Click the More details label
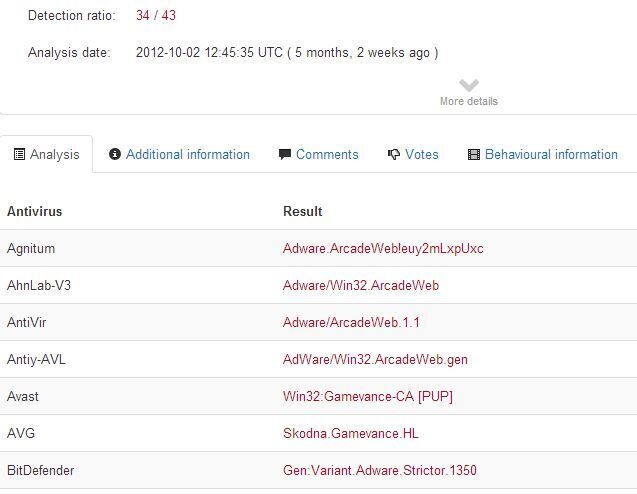 pos(469,101)
